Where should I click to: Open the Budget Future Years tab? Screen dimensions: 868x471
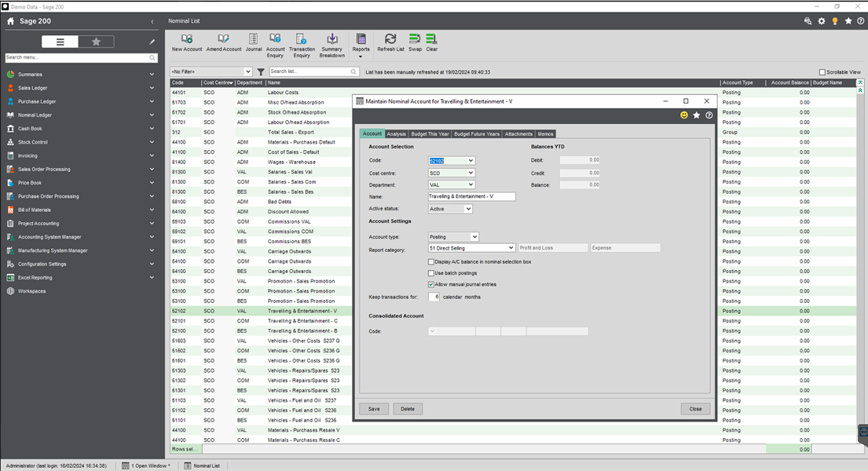pyautogui.click(x=477, y=134)
